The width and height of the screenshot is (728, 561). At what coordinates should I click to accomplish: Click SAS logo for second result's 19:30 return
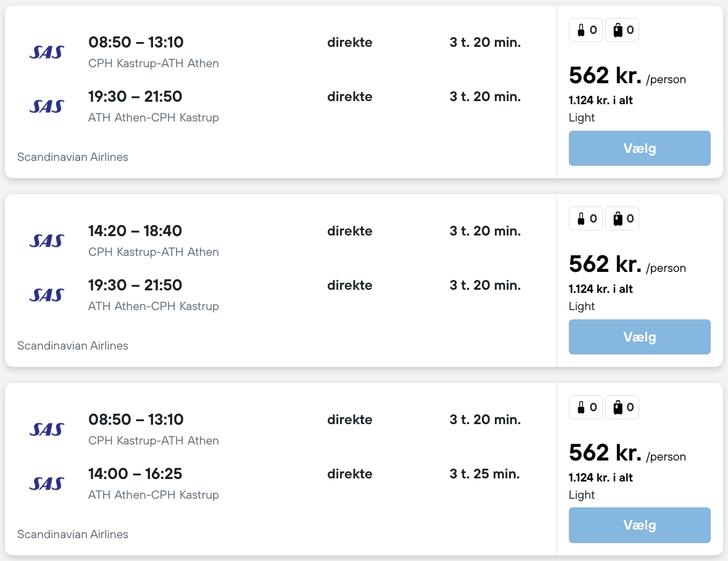(x=47, y=295)
